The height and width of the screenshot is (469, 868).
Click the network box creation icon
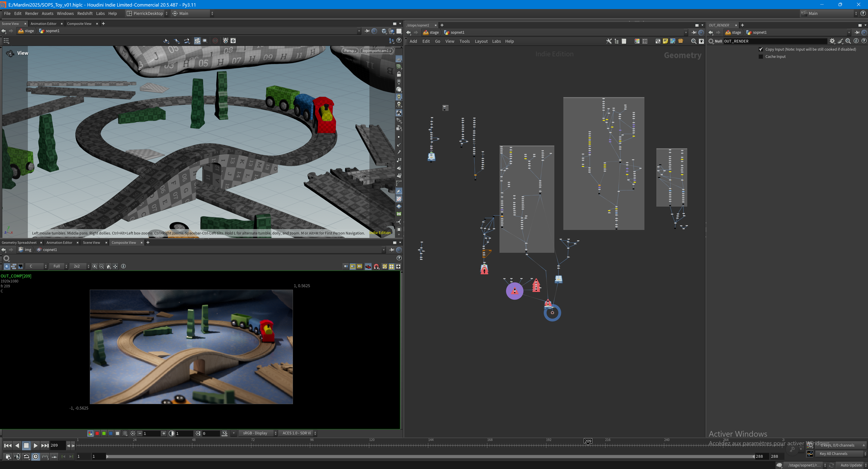point(657,41)
